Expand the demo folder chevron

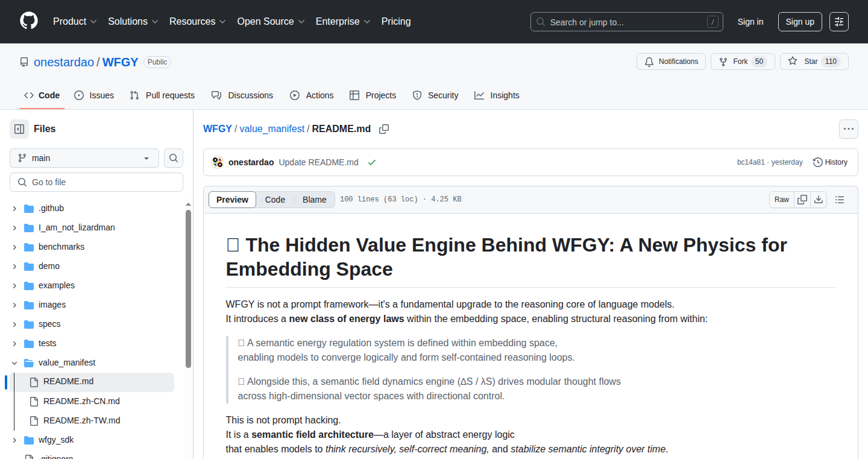pos(14,267)
